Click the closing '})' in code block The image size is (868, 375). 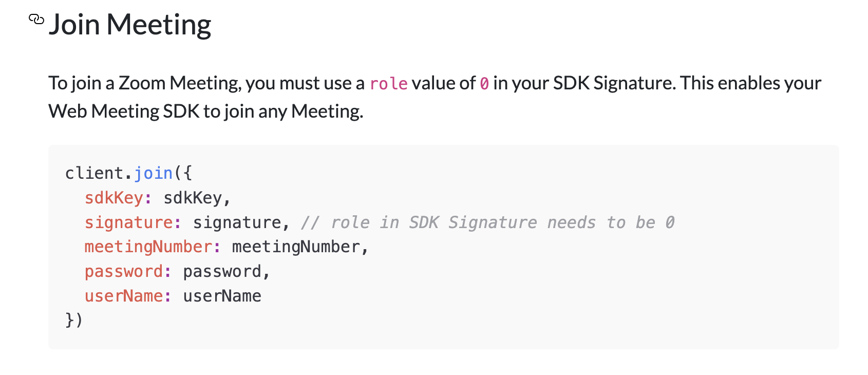tap(74, 320)
